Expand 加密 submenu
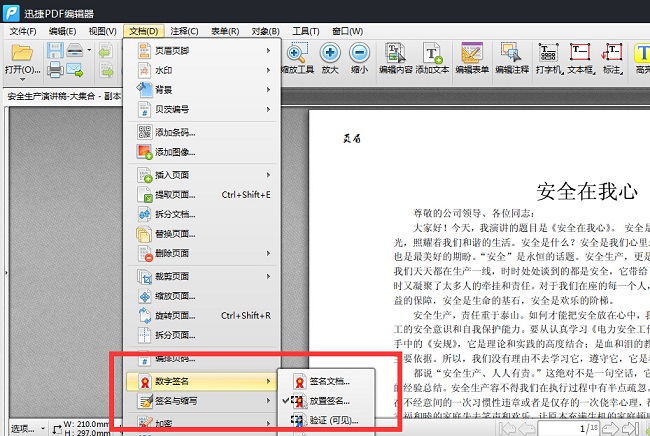Screen dimensions: 650x436 (202, 423)
